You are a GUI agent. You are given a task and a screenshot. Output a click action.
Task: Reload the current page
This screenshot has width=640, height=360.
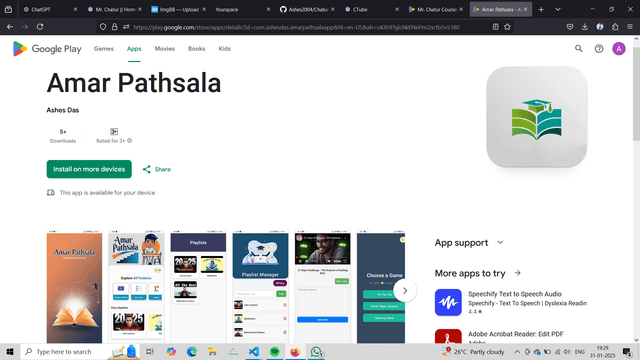click(40, 27)
